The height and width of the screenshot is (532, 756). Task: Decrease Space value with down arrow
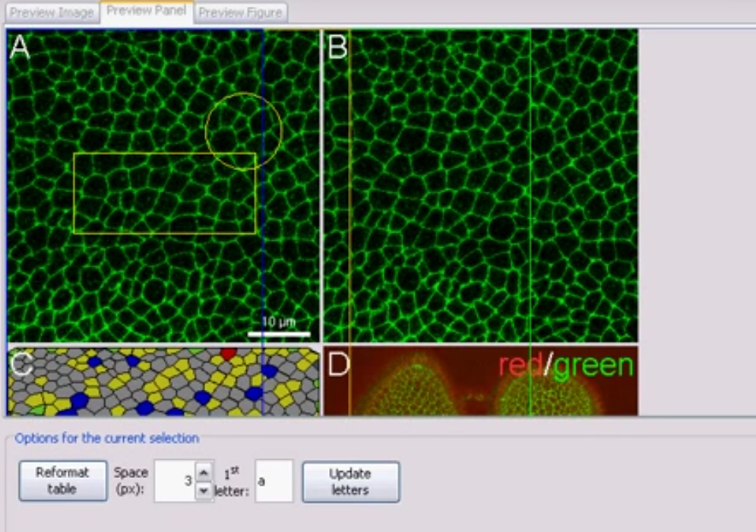(x=204, y=491)
